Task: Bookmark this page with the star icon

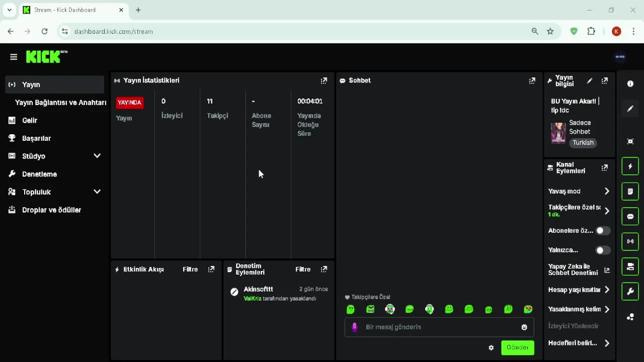Action: 550,31
